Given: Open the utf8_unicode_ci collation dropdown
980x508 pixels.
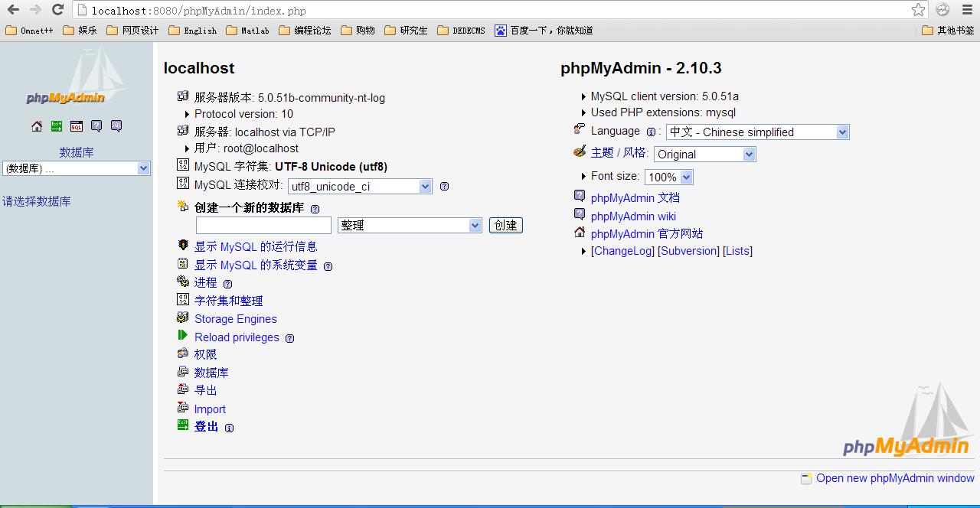Looking at the screenshot, I should [x=360, y=186].
